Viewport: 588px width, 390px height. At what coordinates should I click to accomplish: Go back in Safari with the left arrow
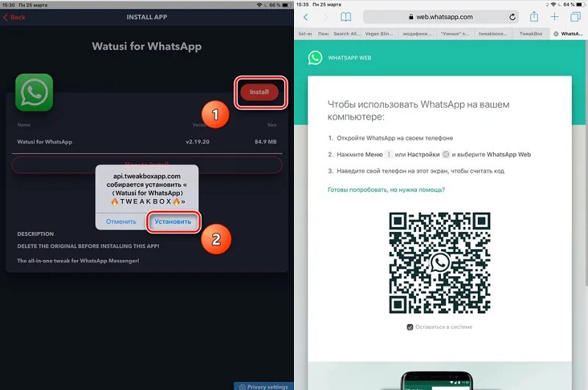(306, 17)
